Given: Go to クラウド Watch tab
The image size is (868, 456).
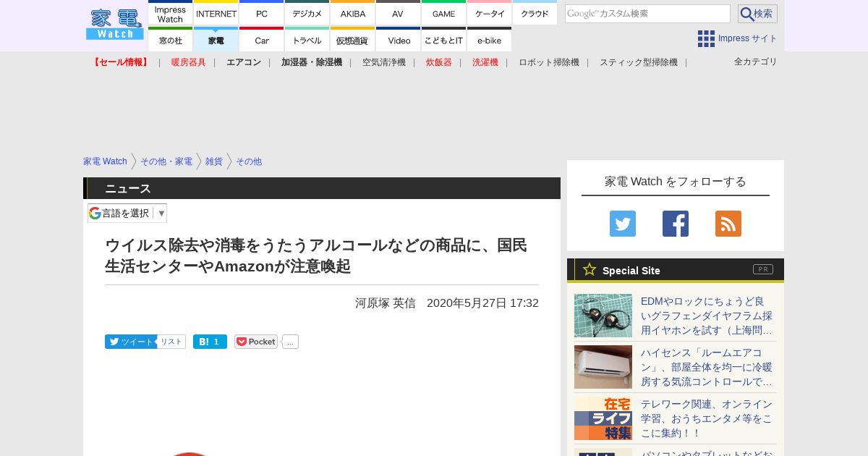Looking at the screenshot, I should tap(535, 14).
